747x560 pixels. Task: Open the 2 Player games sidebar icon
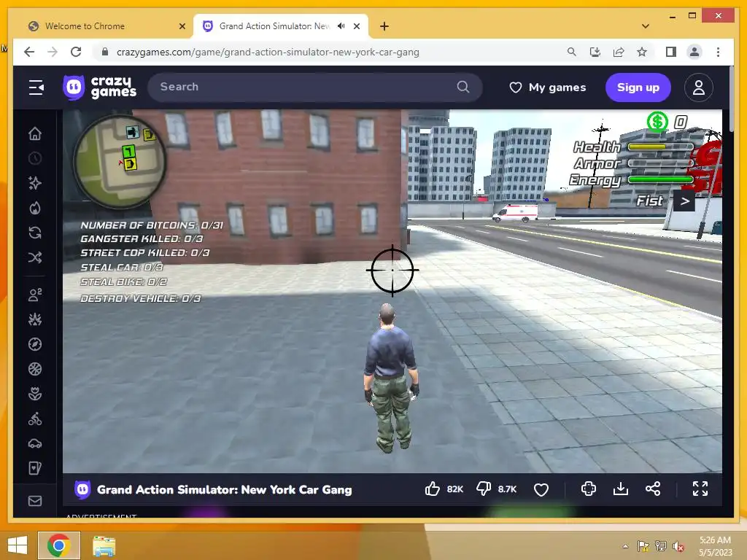pyautogui.click(x=35, y=295)
